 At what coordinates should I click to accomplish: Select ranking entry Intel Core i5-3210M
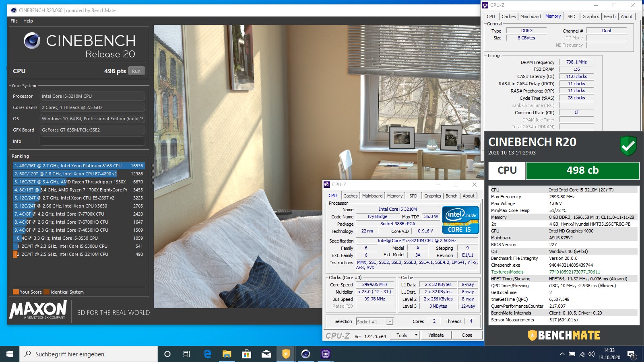tap(78, 254)
